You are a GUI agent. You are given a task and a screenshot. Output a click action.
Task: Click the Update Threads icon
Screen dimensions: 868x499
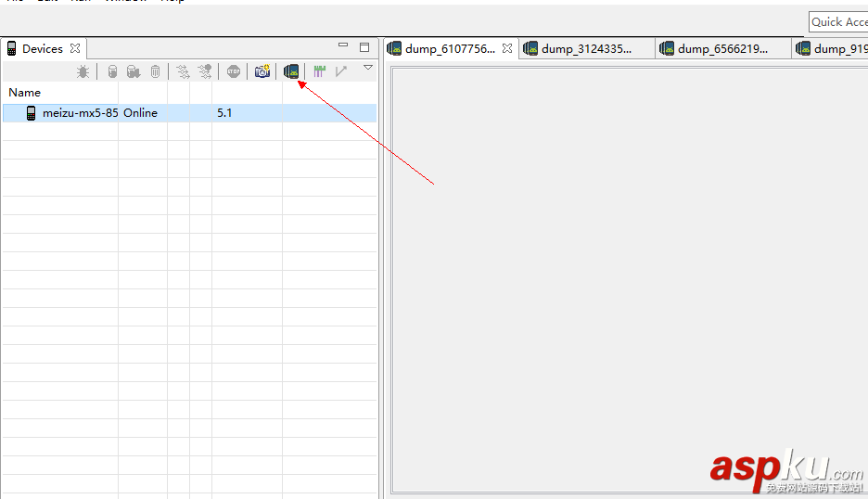point(183,71)
